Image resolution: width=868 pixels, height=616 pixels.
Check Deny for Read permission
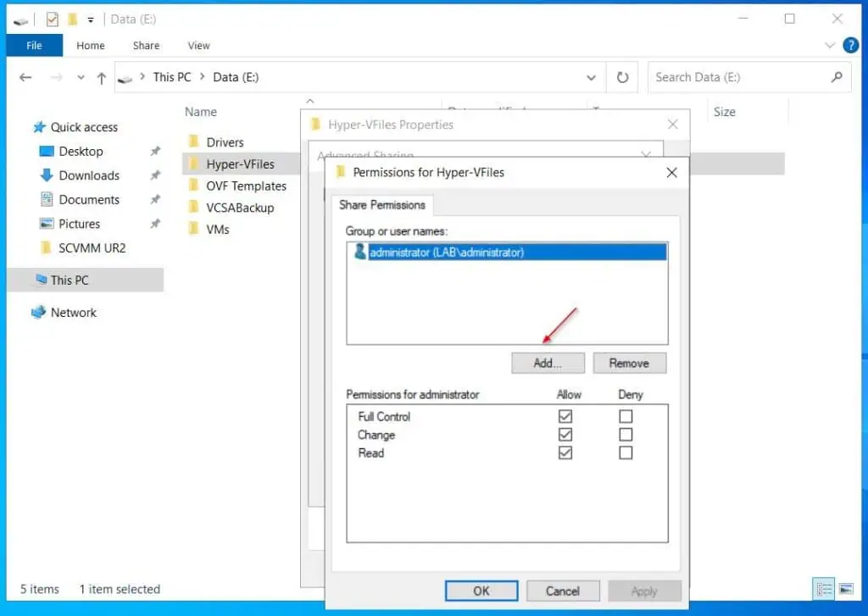[626, 452]
